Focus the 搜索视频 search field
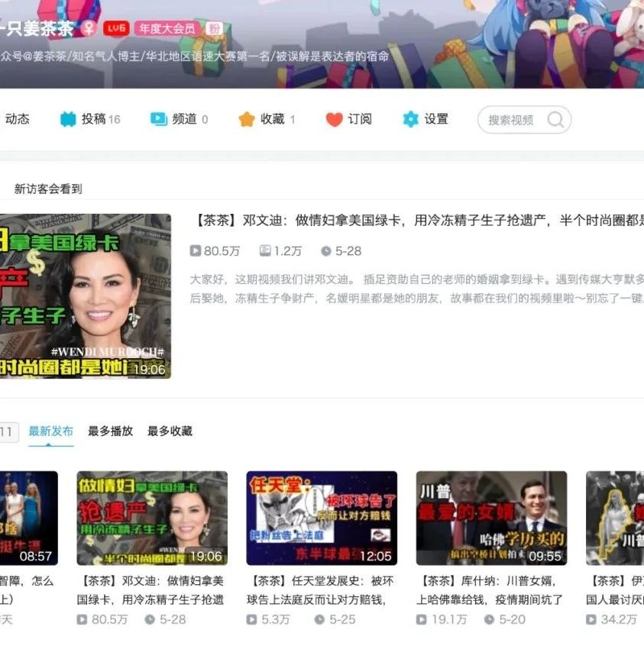The image size is (644, 646). click(524, 120)
